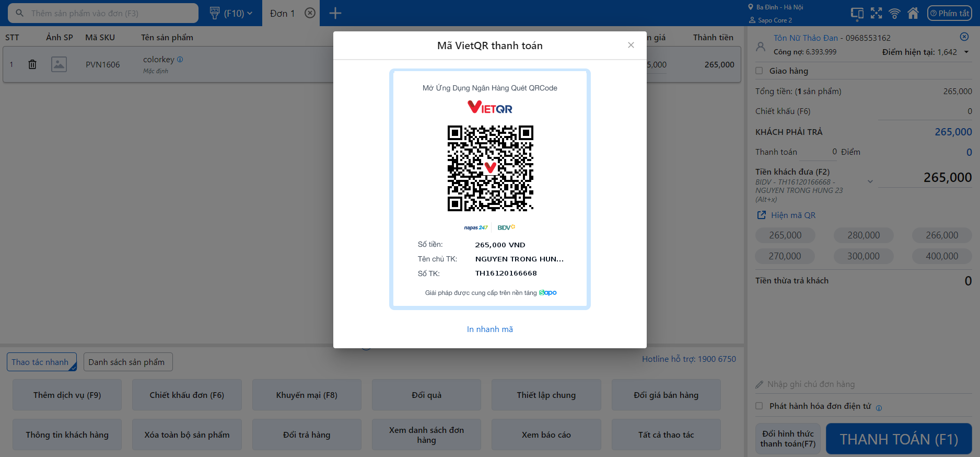
Task: Click Đổi hình thức thanh toán (F7)
Action: pyautogui.click(x=788, y=439)
